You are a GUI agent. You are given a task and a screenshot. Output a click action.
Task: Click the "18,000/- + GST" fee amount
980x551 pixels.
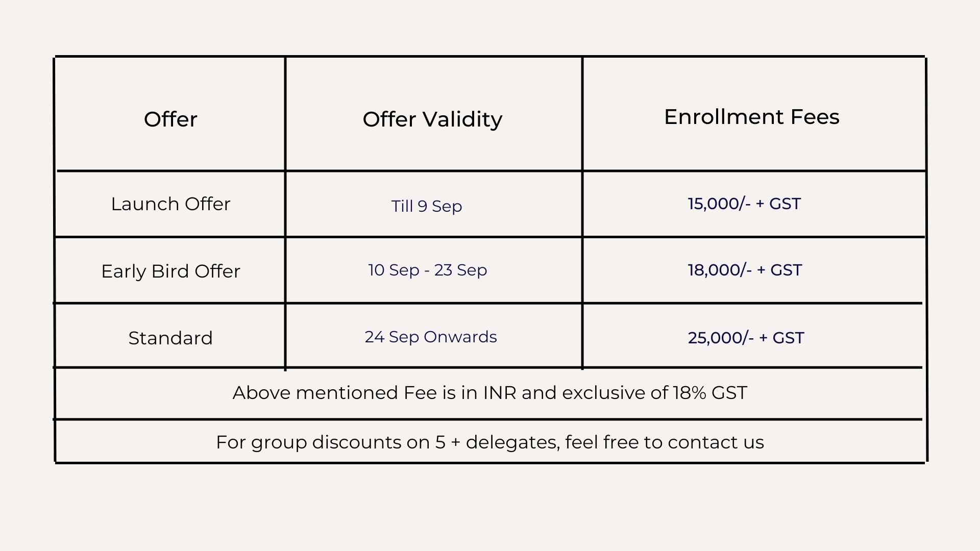pyautogui.click(x=745, y=270)
